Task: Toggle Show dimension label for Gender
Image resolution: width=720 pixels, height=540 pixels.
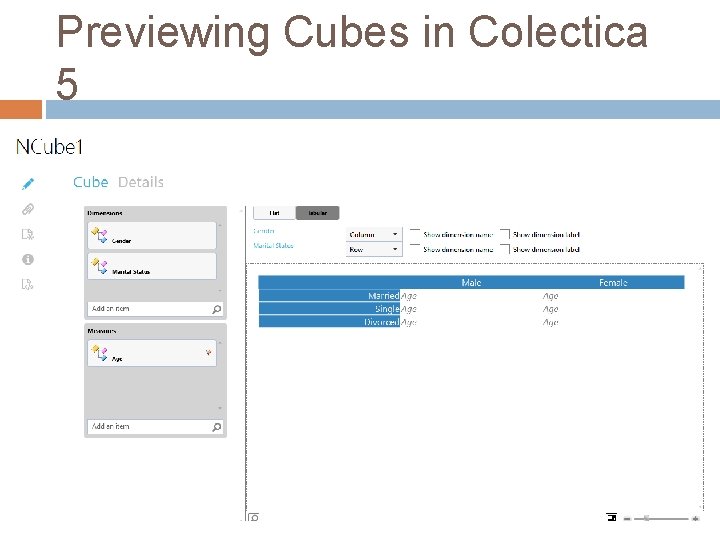Action: [x=505, y=234]
